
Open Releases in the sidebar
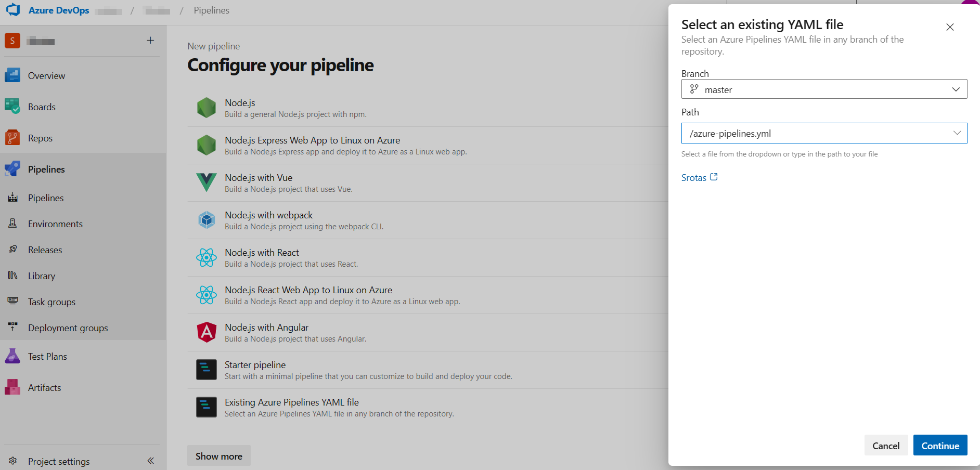click(83, 250)
